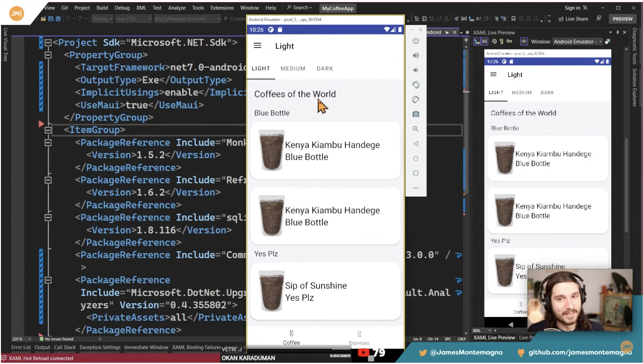643x364 pixels.
Task: Open the Git menu
Action: coord(65,8)
